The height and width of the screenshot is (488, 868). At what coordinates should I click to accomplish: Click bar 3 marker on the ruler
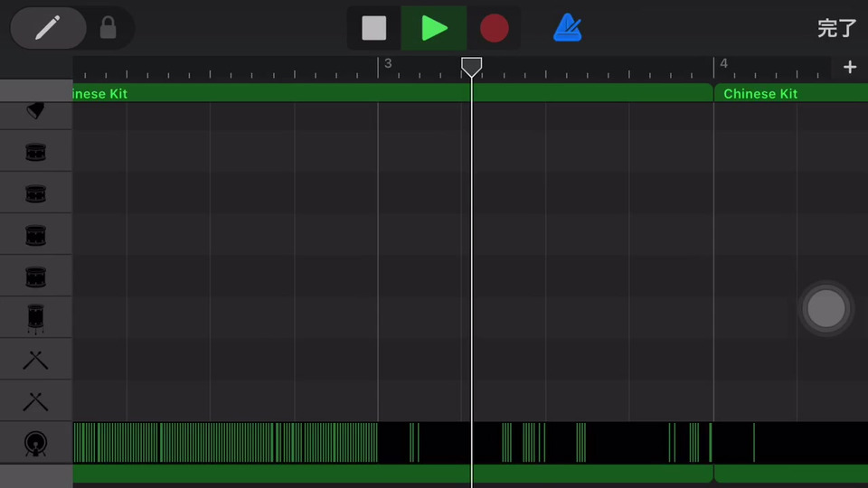pos(388,63)
